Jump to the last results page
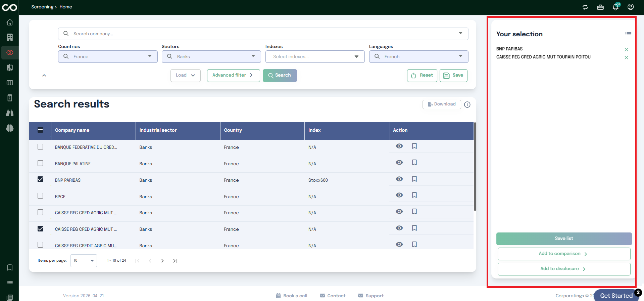Screen dimensions: 644x301 click(175, 261)
